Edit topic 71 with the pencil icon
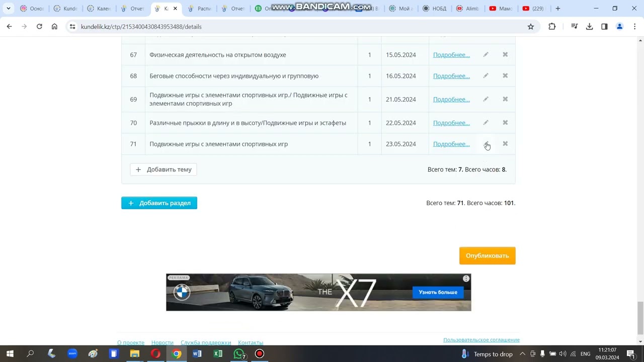Viewport: 644px width, 362px height. click(486, 144)
